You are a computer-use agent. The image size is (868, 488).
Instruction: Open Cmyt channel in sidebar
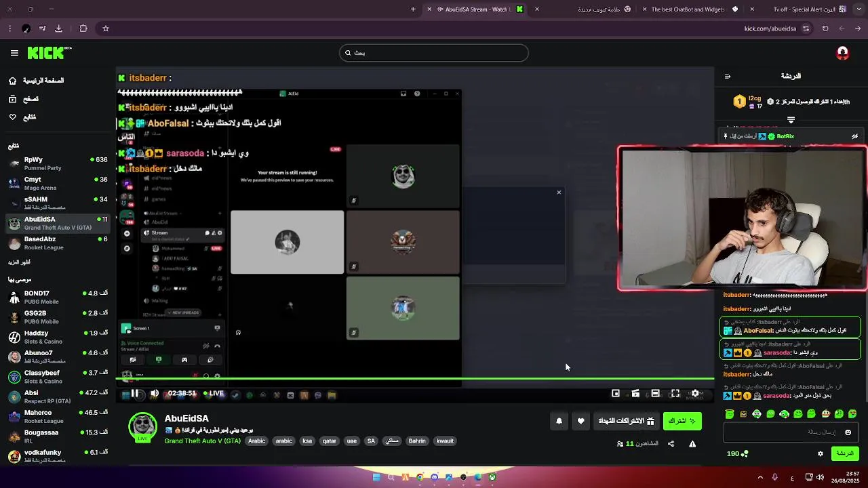tap(58, 183)
